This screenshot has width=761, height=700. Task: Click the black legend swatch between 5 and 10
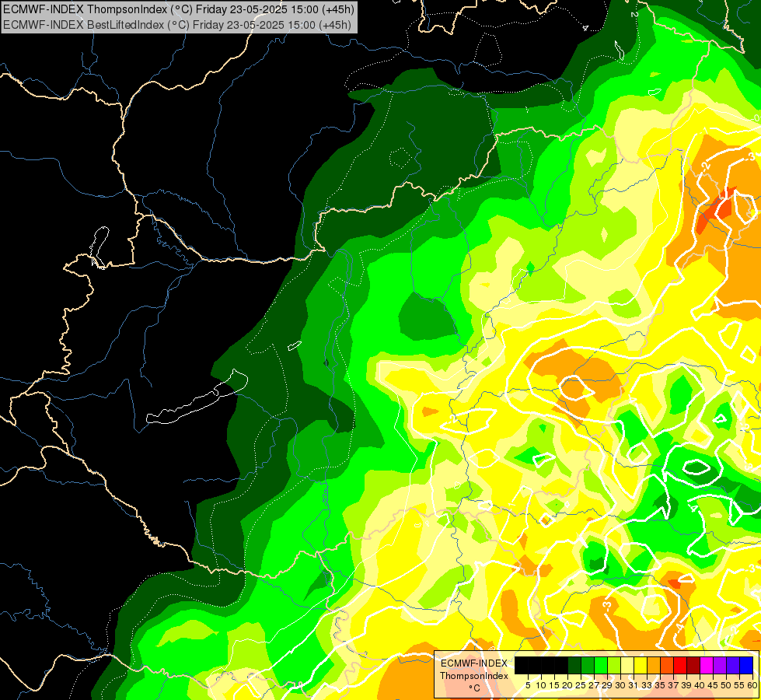[x=534, y=666]
